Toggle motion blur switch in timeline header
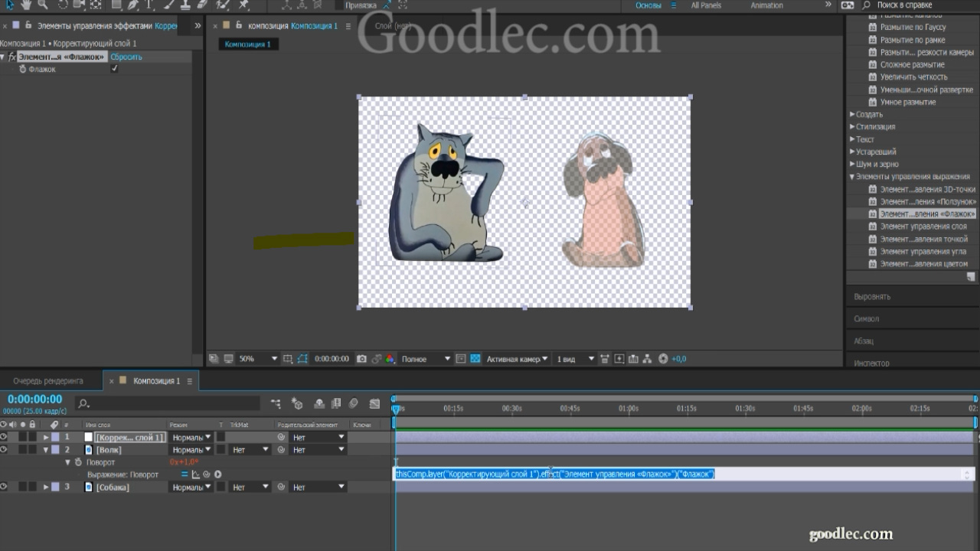Viewport: 980px width, 551px height. click(x=354, y=403)
